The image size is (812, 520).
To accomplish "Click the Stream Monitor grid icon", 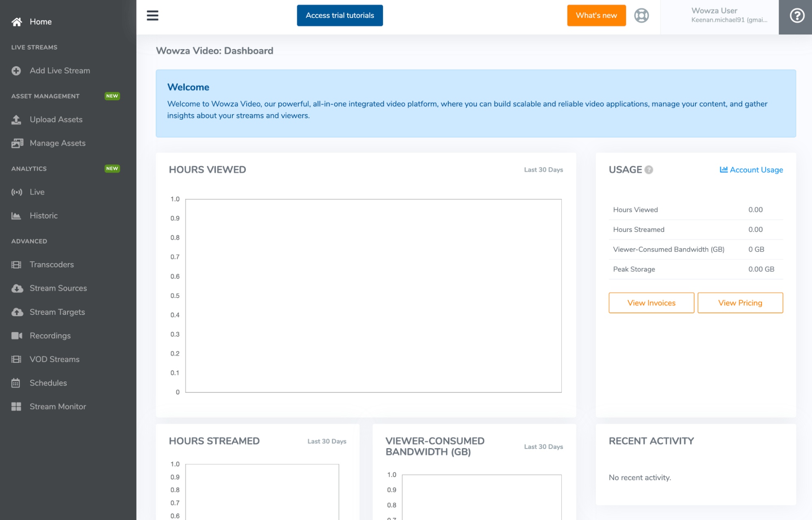I will (16, 407).
